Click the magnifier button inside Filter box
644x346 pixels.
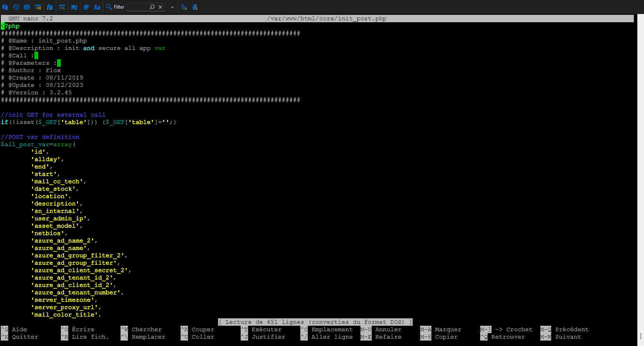pyautogui.click(x=152, y=7)
